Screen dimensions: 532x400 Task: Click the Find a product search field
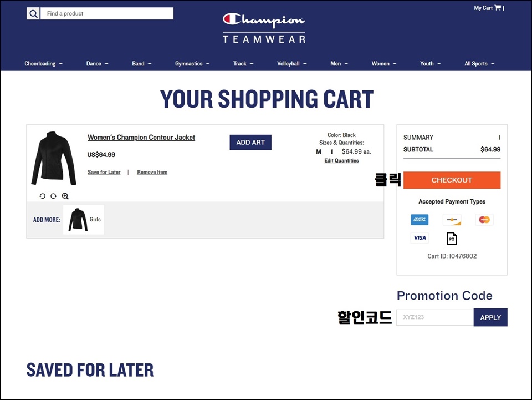pos(107,13)
